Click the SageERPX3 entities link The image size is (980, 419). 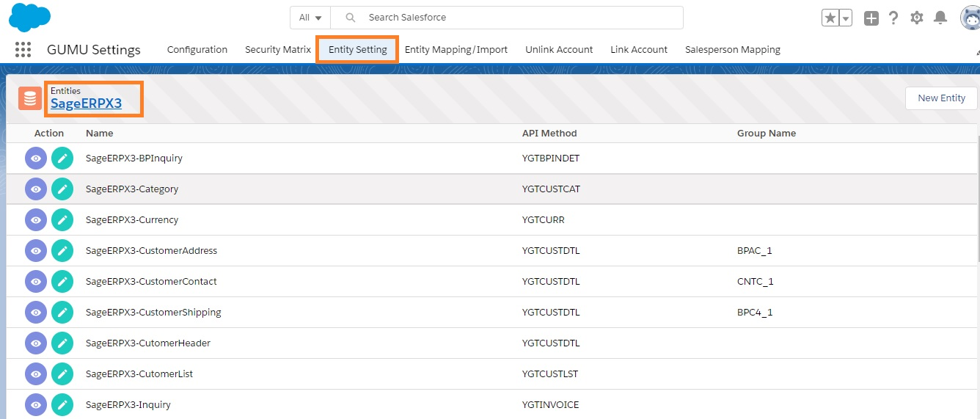pyautogui.click(x=86, y=103)
